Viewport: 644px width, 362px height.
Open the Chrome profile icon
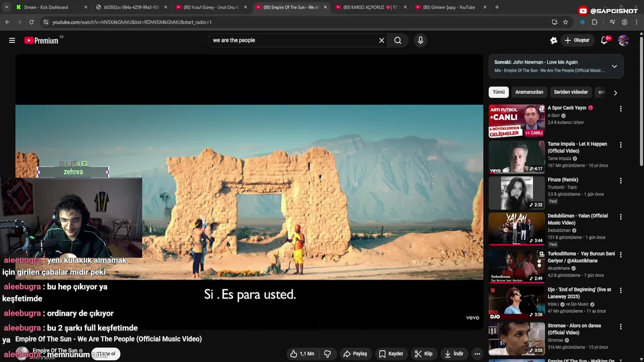click(624, 22)
